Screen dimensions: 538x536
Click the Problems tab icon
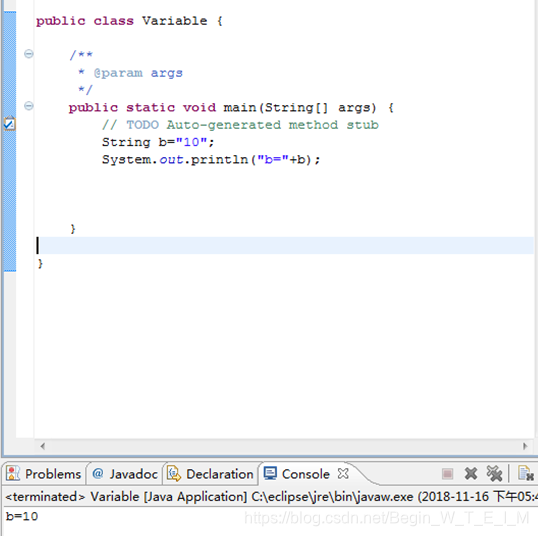13,474
